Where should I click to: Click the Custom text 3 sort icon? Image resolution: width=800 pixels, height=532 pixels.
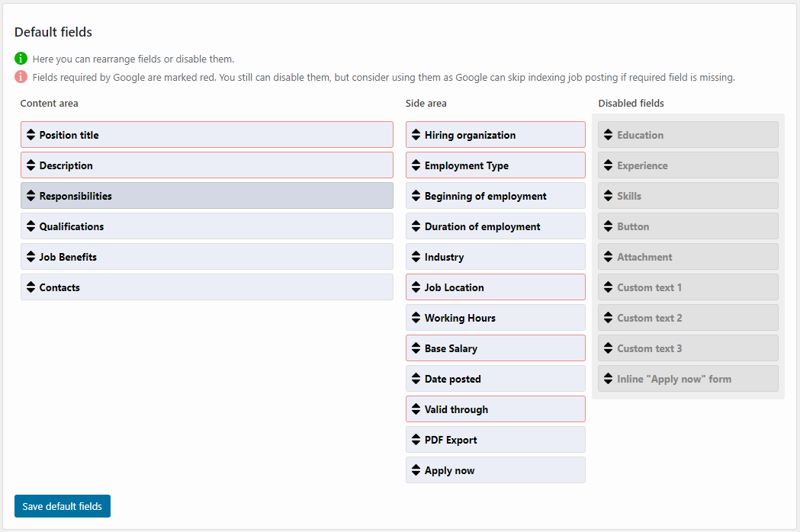tap(608, 348)
